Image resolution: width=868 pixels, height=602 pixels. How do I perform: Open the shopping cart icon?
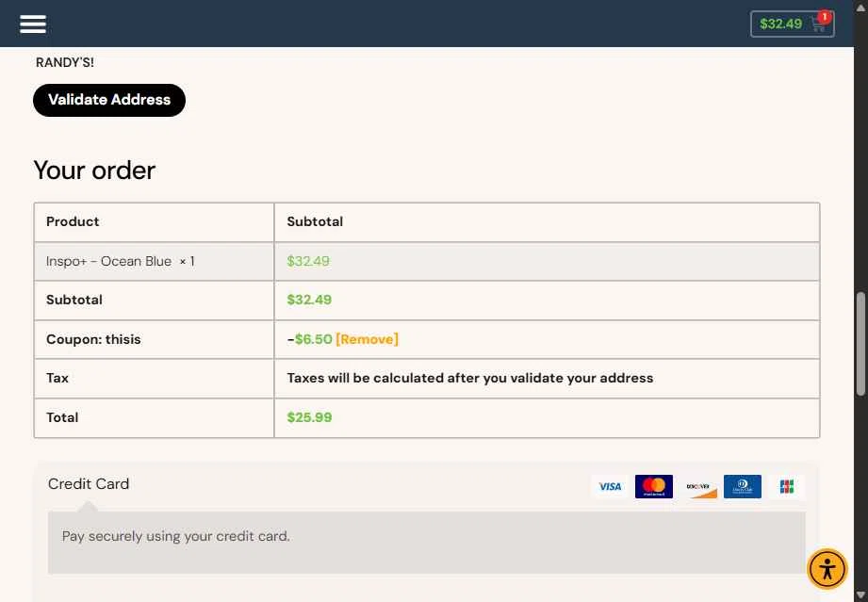pos(819,24)
